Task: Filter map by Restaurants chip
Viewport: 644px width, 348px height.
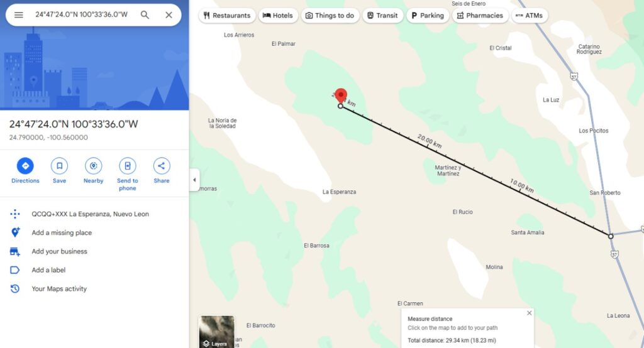Action: [x=227, y=16]
